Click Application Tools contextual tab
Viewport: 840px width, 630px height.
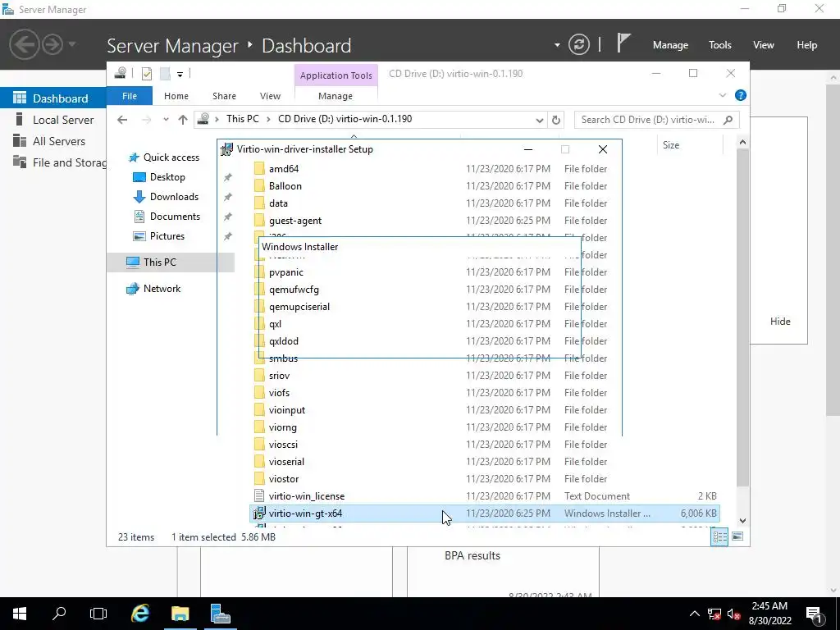(x=336, y=75)
